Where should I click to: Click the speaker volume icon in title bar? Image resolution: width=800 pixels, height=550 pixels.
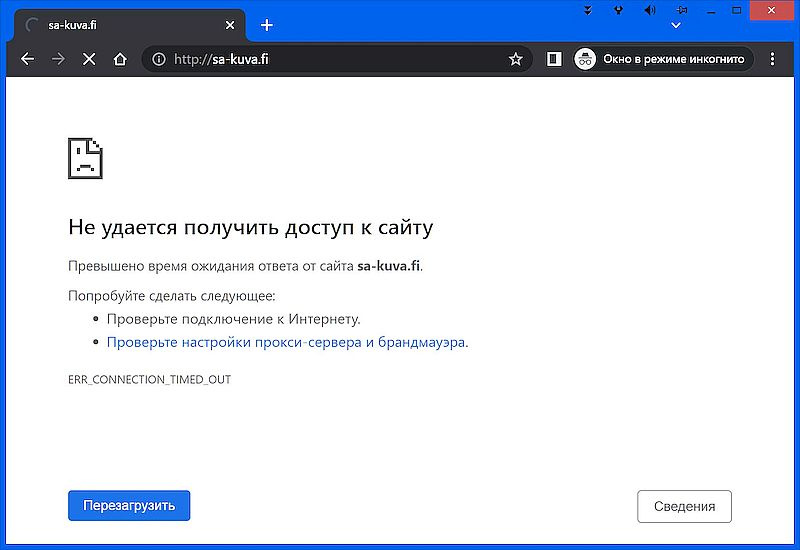pyautogui.click(x=650, y=10)
